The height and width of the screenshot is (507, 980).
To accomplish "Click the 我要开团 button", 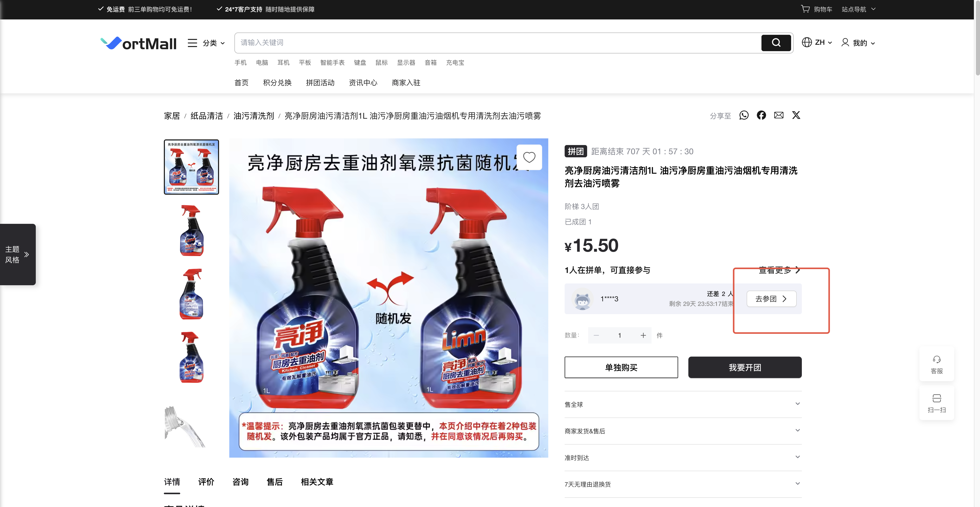I will [745, 367].
